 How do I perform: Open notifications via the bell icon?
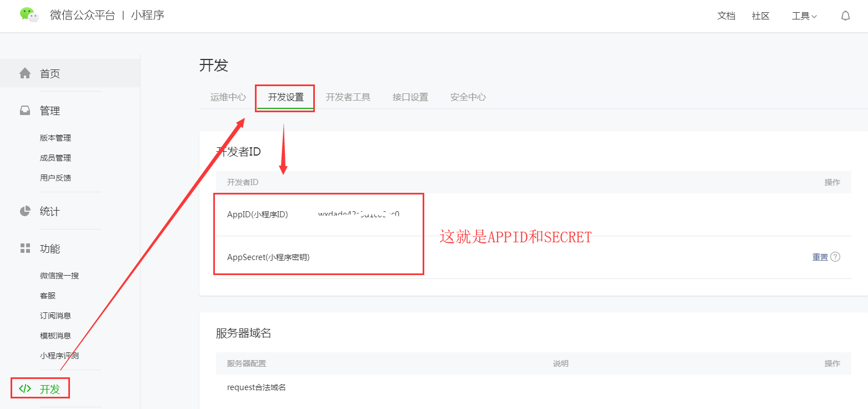pos(845,16)
